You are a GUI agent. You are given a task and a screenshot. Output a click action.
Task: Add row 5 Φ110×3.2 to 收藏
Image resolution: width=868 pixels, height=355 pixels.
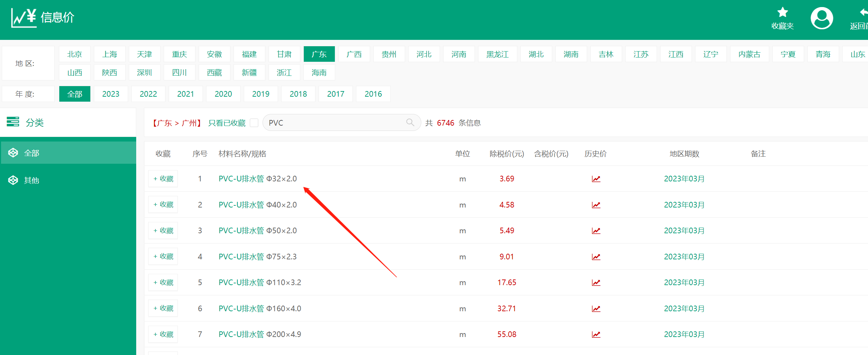click(x=163, y=282)
